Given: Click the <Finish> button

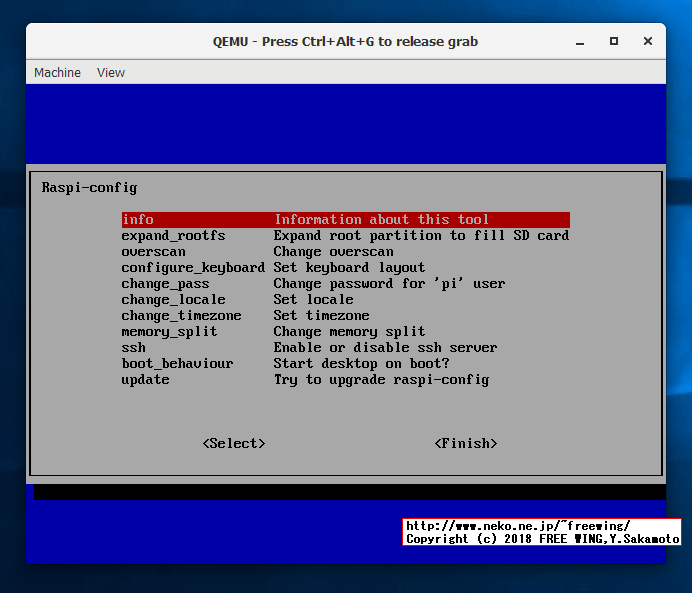Looking at the screenshot, I should coord(466,443).
